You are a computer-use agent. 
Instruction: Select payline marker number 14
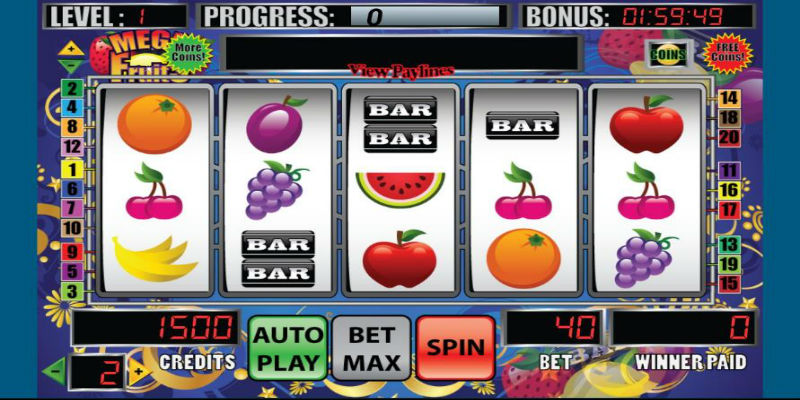click(729, 98)
